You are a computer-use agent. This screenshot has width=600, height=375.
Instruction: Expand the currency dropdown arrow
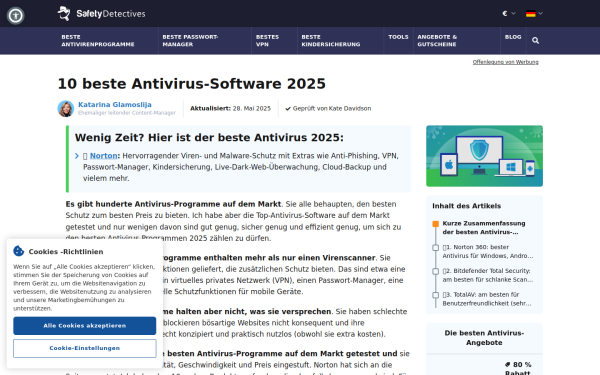[x=514, y=13]
